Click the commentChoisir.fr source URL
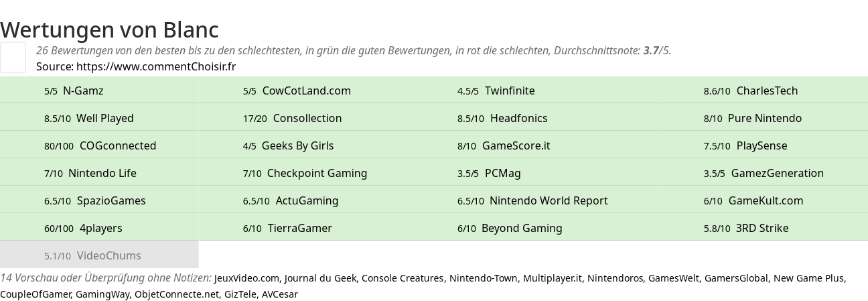Screen dimensions: 868x301 click(156, 66)
